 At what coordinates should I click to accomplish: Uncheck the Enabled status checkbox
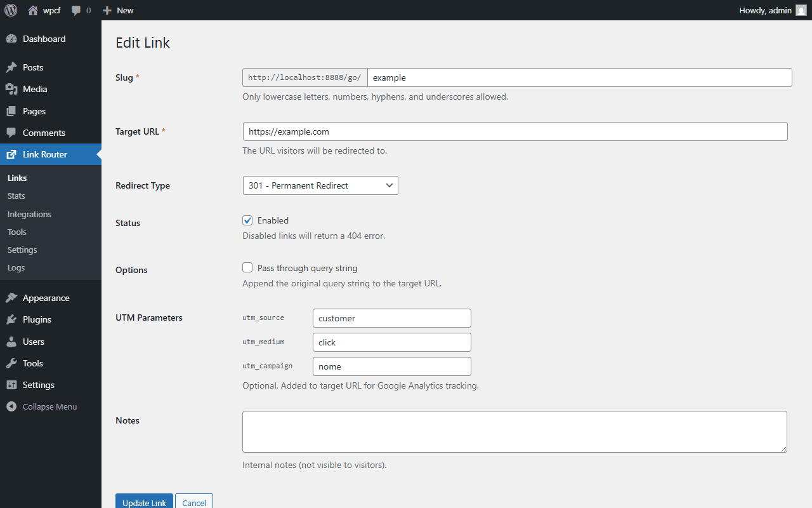click(247, 220)
